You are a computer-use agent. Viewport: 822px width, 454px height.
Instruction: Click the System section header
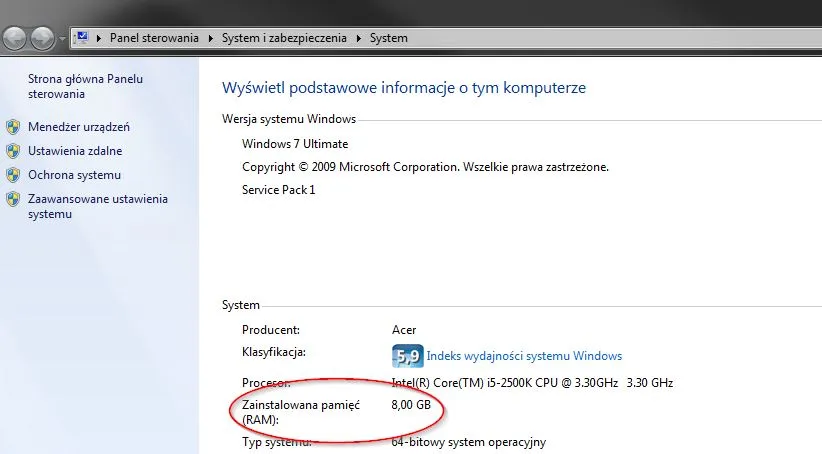241,305
